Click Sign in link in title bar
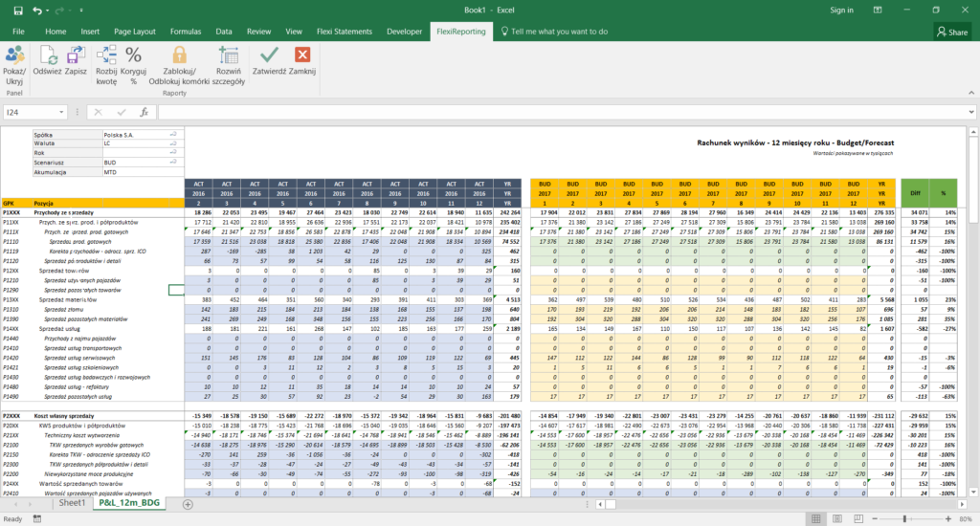 [x=841, y=11]
